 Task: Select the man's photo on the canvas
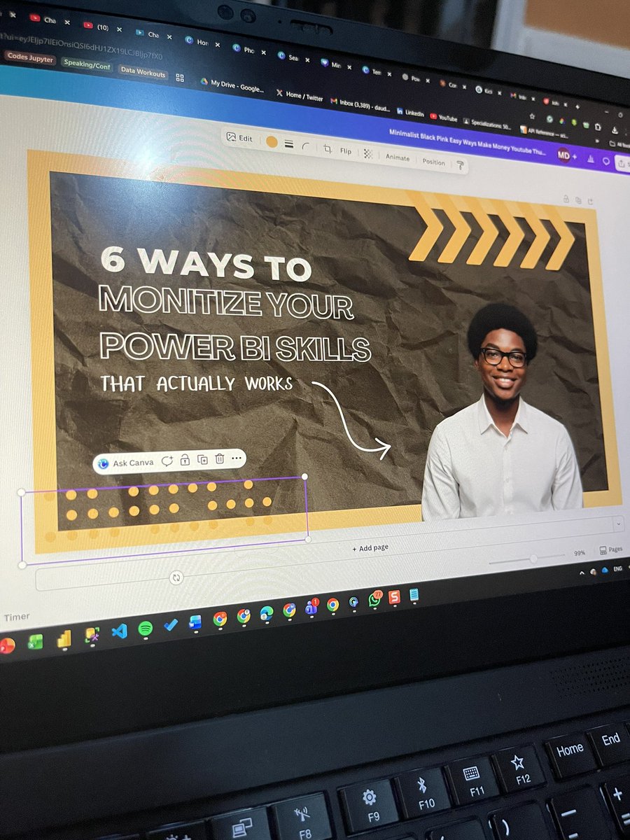(x=501, y=413)
